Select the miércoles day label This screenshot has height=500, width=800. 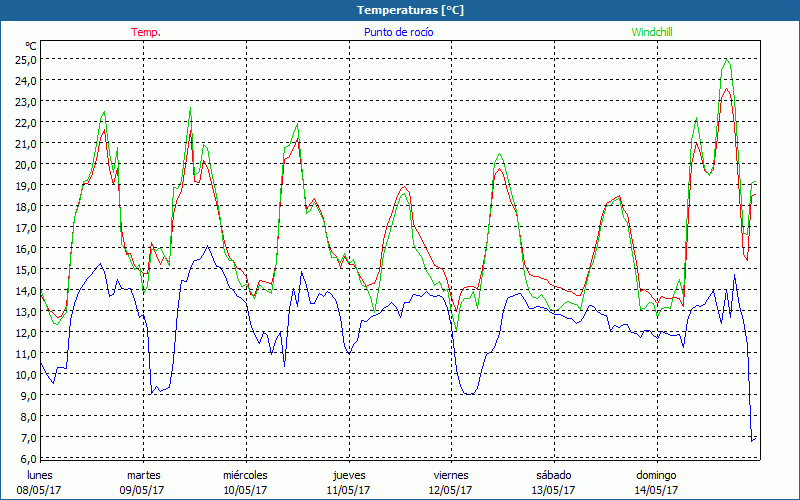(x=245, y=475)
